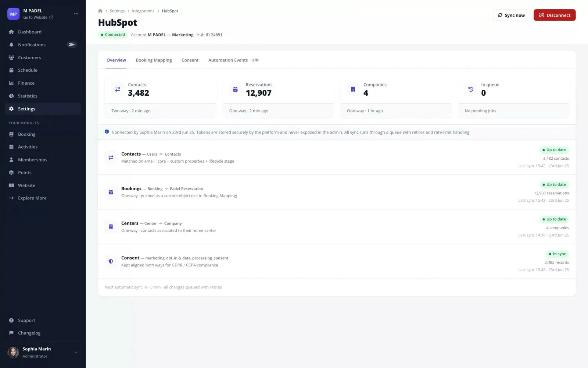Click the calendar icon in Bookings row
Viewport: 588px width, 368px height.
(111, 192)
